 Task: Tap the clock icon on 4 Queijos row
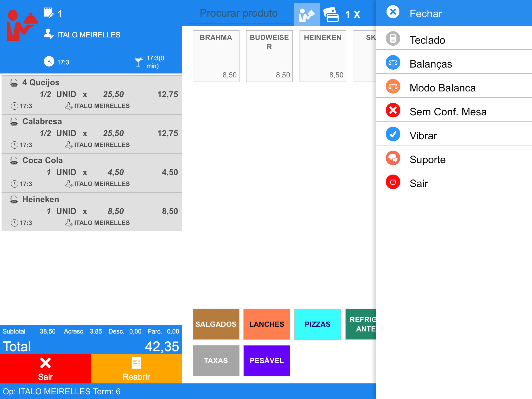pyautogui.click(x=15, y=106)
